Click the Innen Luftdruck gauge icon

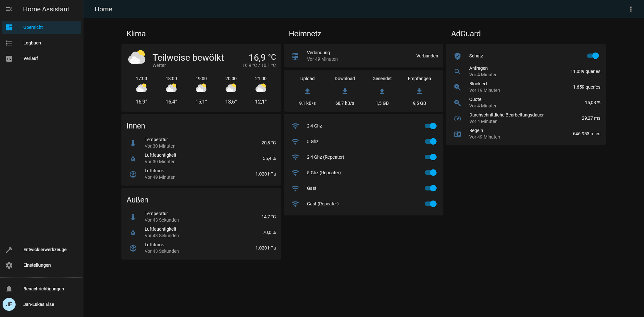(133, 174)
